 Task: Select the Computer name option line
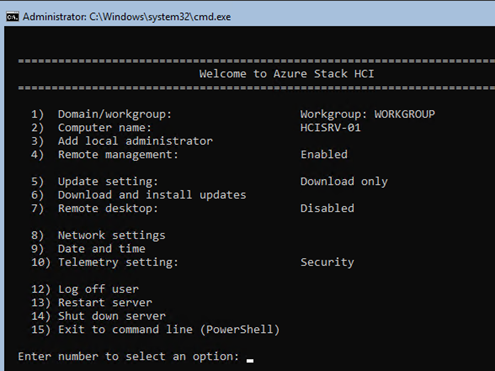pos(91,128)
